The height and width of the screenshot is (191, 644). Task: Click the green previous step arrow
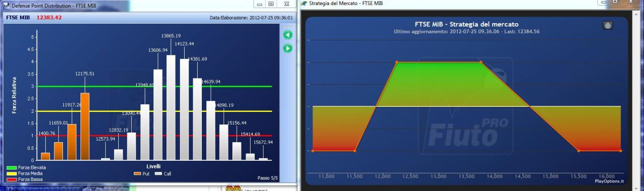[x=287, y=35]
